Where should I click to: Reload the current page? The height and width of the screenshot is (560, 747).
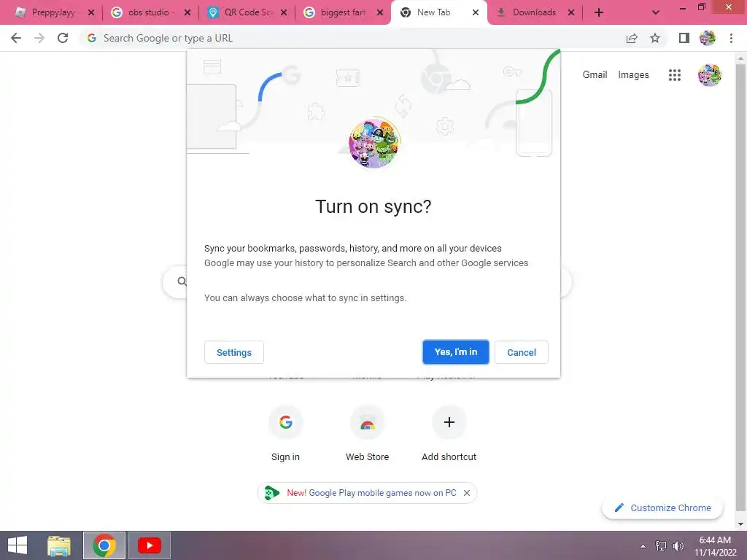(63, 38)
